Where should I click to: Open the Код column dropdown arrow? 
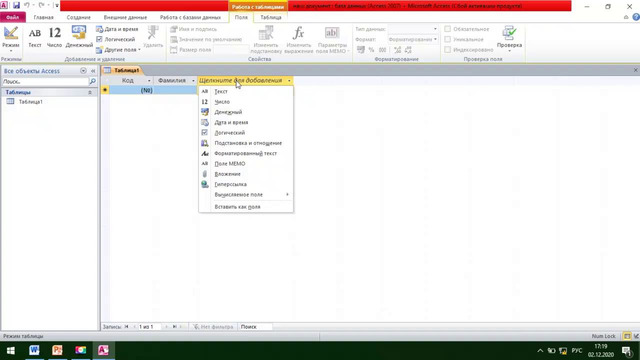tap(149, 80)
